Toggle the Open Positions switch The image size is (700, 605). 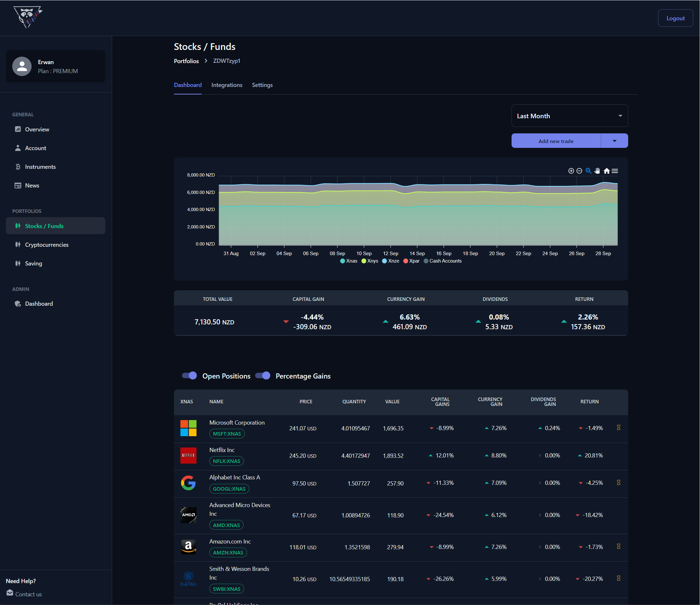pyautogui.click(x=189, y=376)
